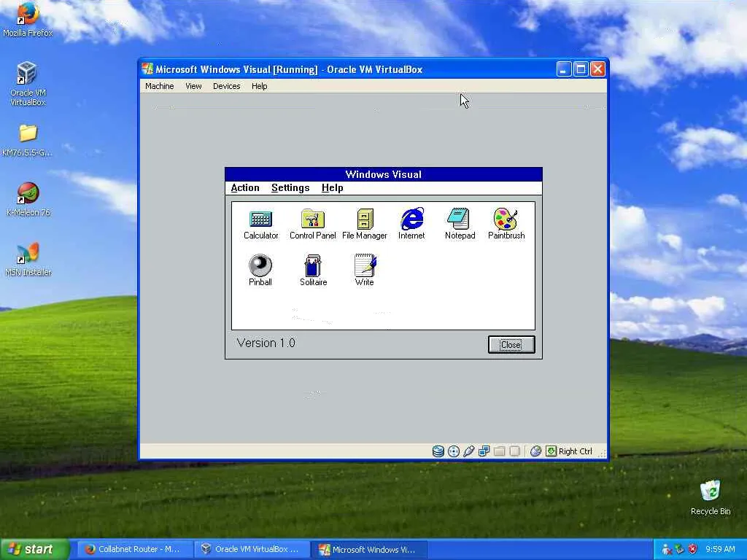
Task: Start the Pinball game icon
Action: [x=260, y=270]
